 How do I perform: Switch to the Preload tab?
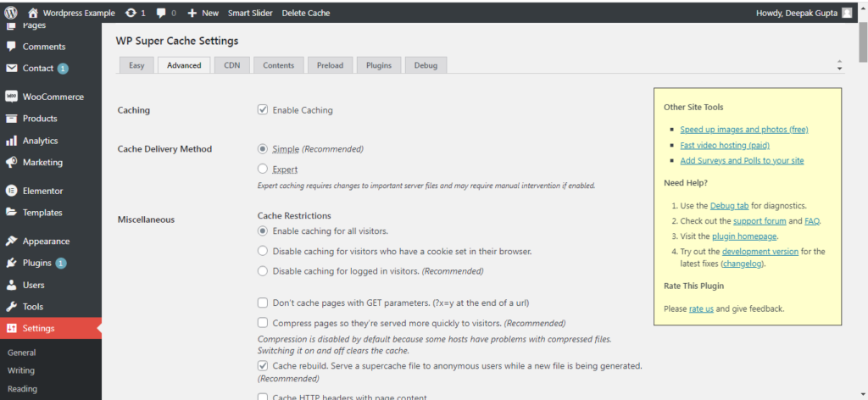(330, 65)
